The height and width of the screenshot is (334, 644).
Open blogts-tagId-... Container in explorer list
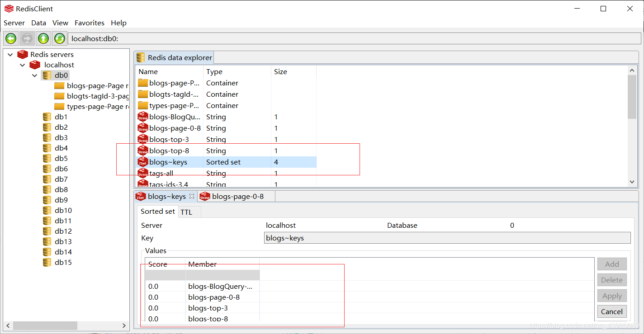click(226, 94)
